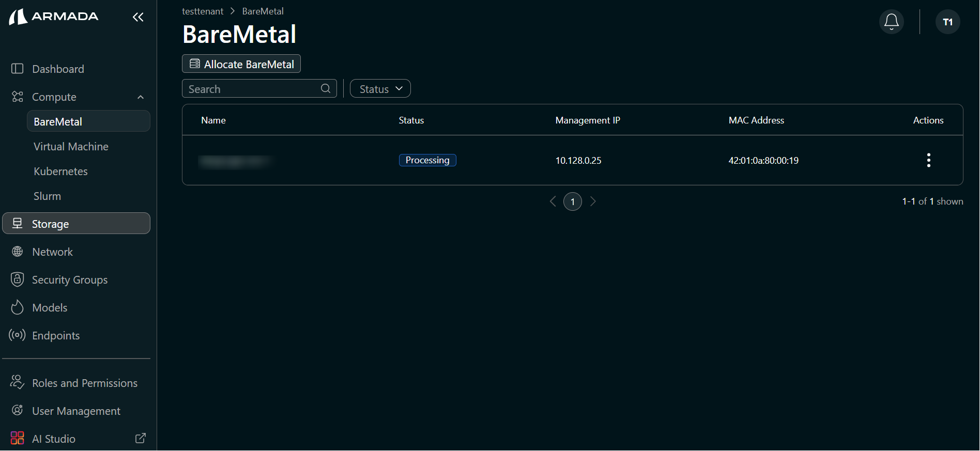Click the blurred server name cell
This screenshot has width=980, height=451.
coord(235,161)
